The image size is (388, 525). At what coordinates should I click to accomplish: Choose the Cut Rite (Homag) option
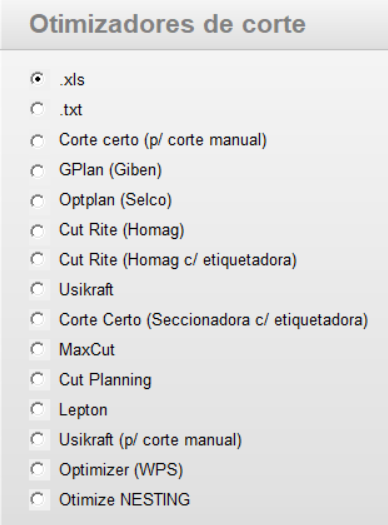(x=37, y=231)
